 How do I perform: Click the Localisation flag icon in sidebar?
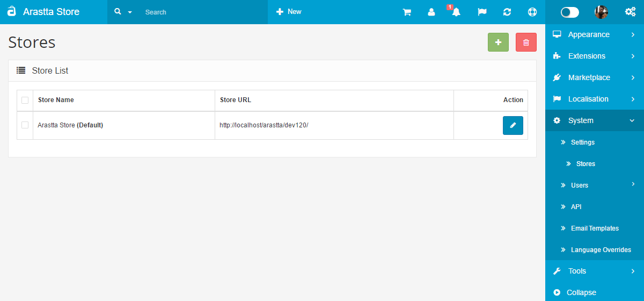pos(557,99)
